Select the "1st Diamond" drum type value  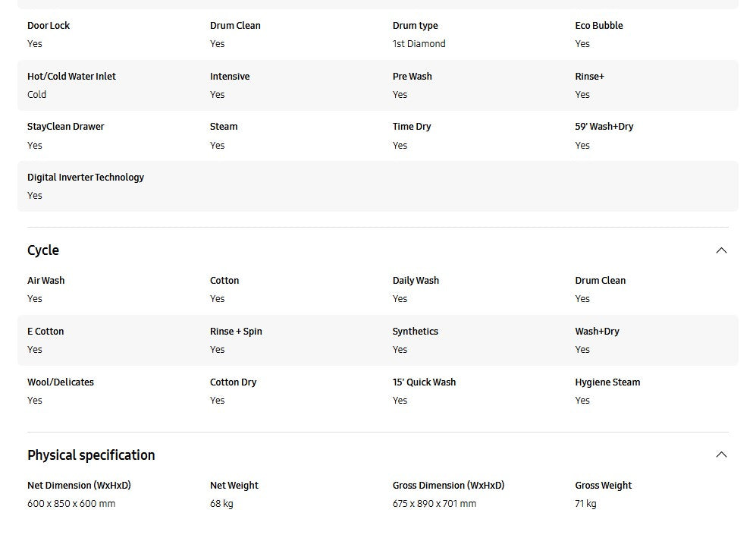coord(419,44)
